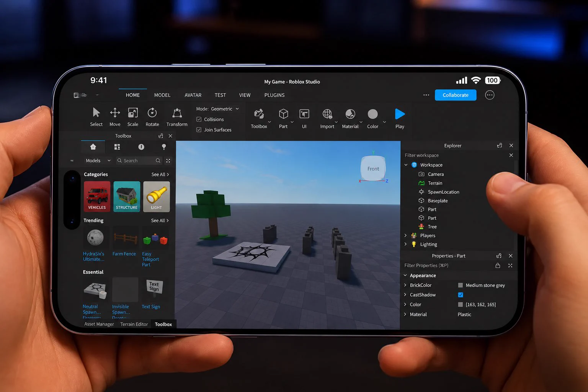Click Front face of view cube
The image size is (588, 392).
click(373, 168)
